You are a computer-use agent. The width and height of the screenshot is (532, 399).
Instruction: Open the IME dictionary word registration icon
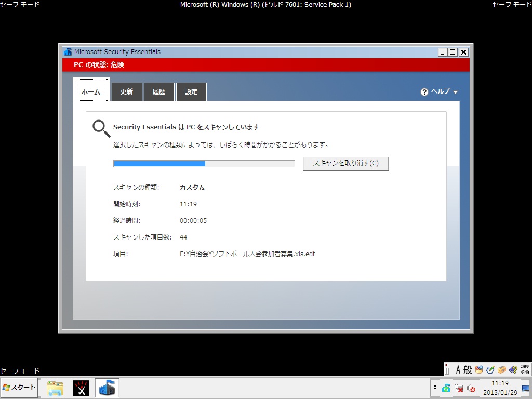pos(490,369)
